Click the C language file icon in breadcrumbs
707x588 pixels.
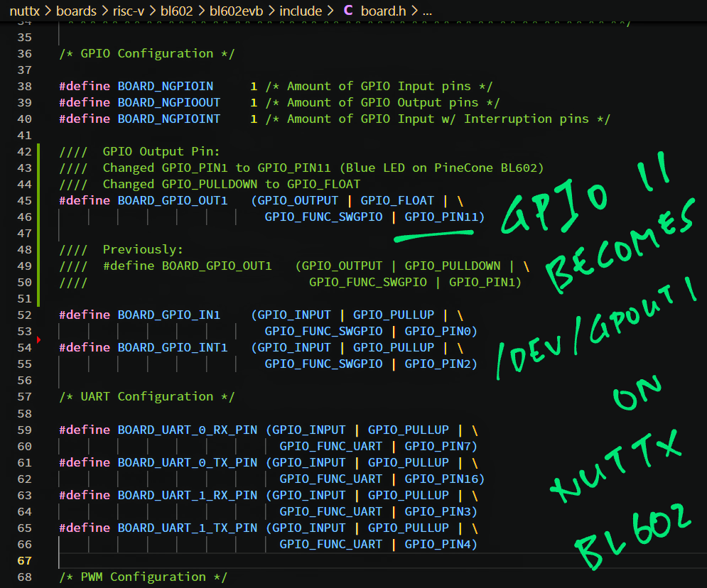click(x=347, y=11)
